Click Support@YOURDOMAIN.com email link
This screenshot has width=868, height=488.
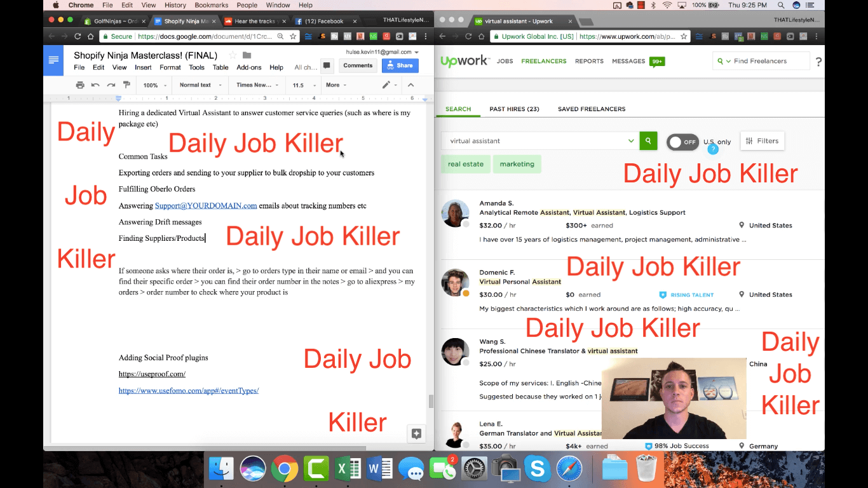tap(206, 206)
